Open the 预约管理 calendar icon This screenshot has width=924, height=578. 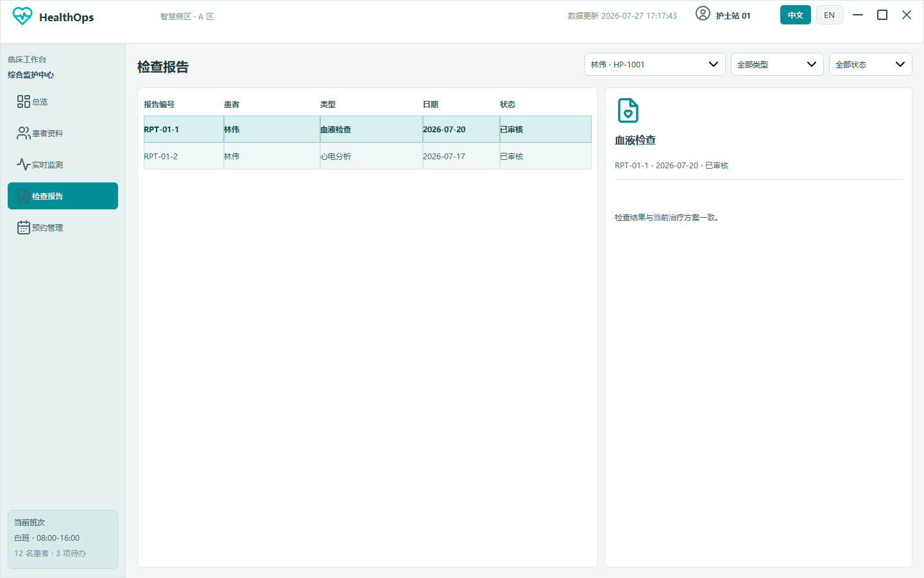point(24,227)
